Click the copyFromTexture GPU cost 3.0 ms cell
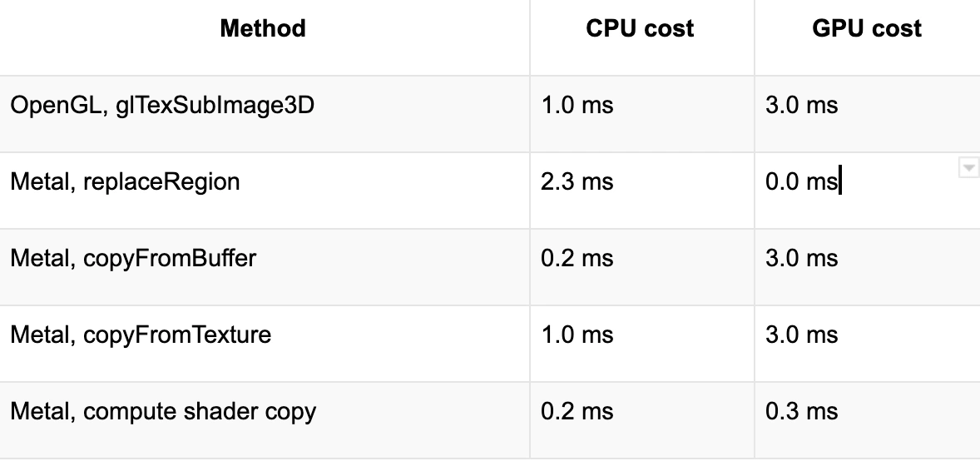980x461 pixels. tap(802, 335)
